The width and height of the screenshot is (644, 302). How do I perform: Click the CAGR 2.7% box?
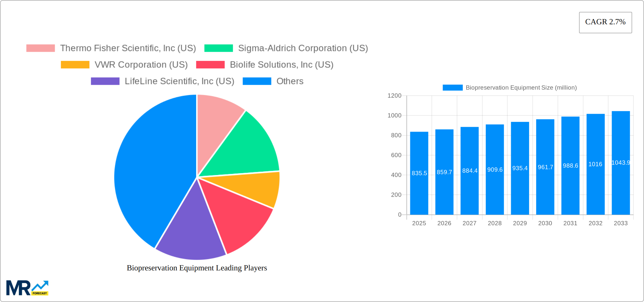pyautogui.click(x=605, y=22)
